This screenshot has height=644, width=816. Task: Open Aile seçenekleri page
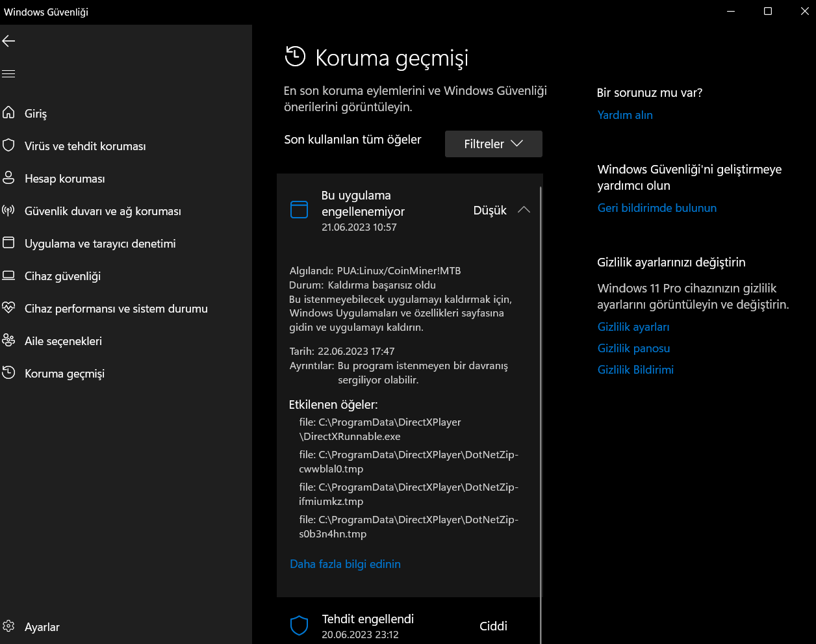[63, 341]
